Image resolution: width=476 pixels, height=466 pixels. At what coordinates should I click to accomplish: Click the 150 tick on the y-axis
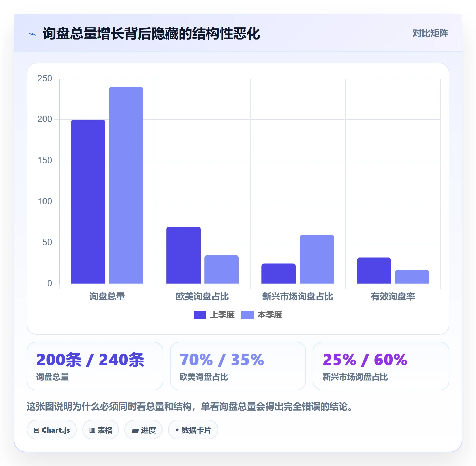click(x=45, y=161)
